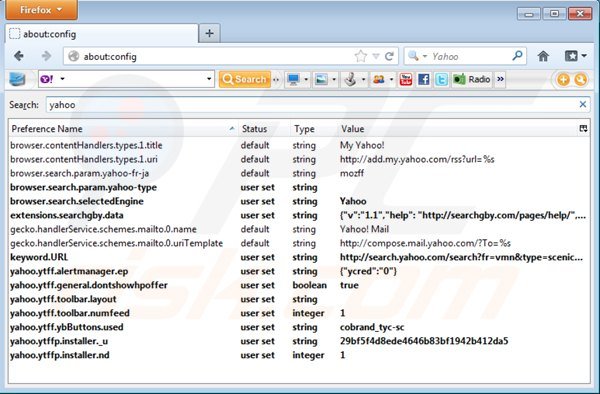Click the orange magnifier icon at toolbar end

click(x=580, y=80)
